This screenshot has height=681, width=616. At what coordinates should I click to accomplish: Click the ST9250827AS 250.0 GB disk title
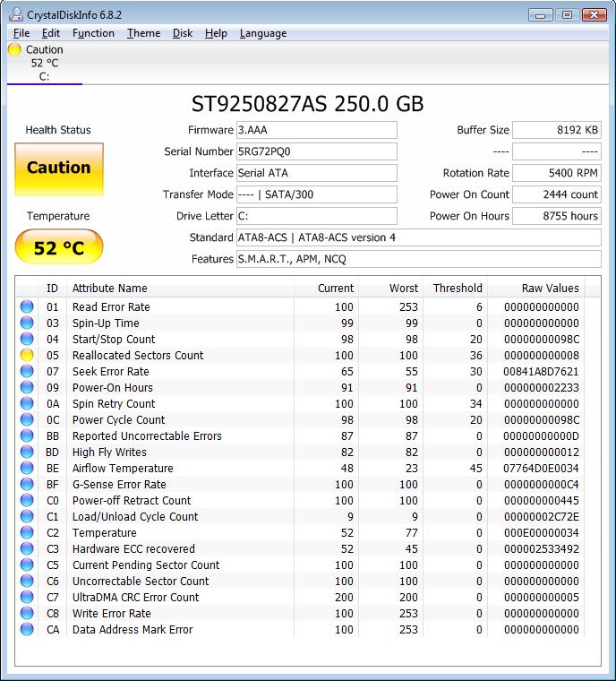[307, 104]
